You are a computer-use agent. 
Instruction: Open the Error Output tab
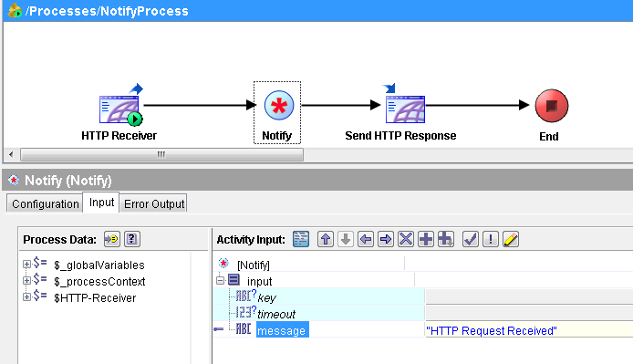pyautogui.click(x=154, y=204)
